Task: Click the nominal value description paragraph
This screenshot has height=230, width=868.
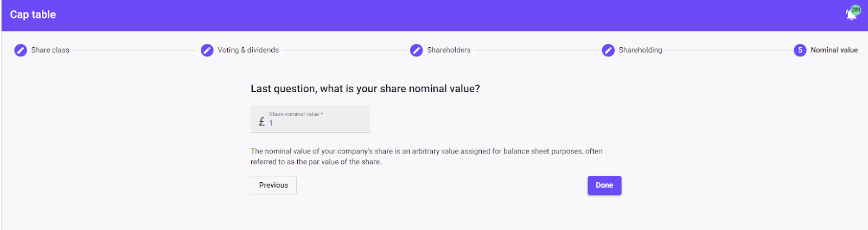Action: tap(426, 156)
